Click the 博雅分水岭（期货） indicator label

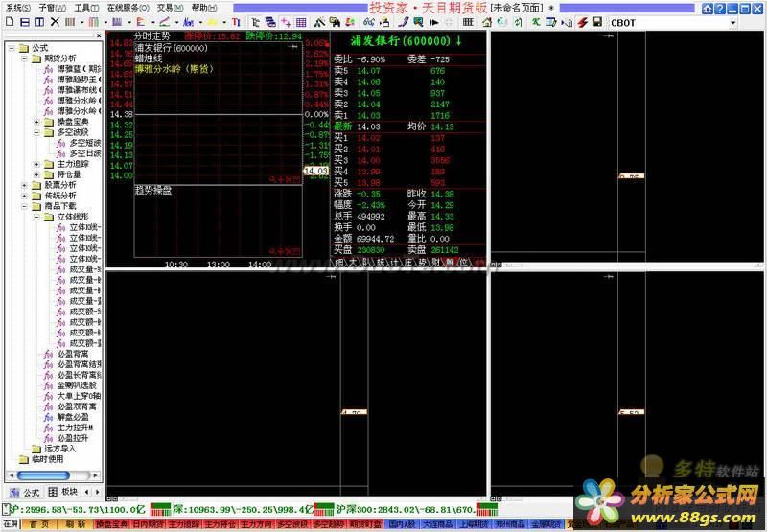click(174, 69)
